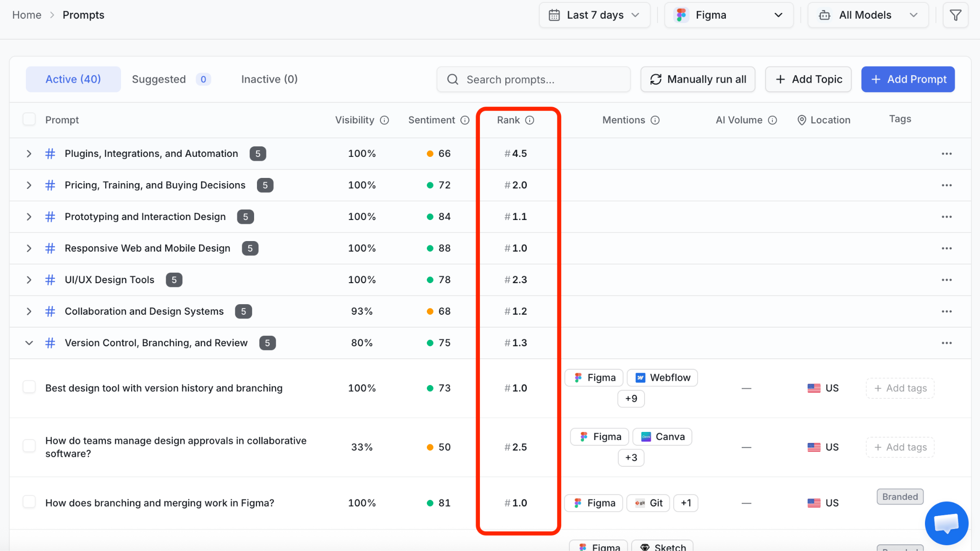Open more options for Pricing, Training, and Buying Decisions

947,185
